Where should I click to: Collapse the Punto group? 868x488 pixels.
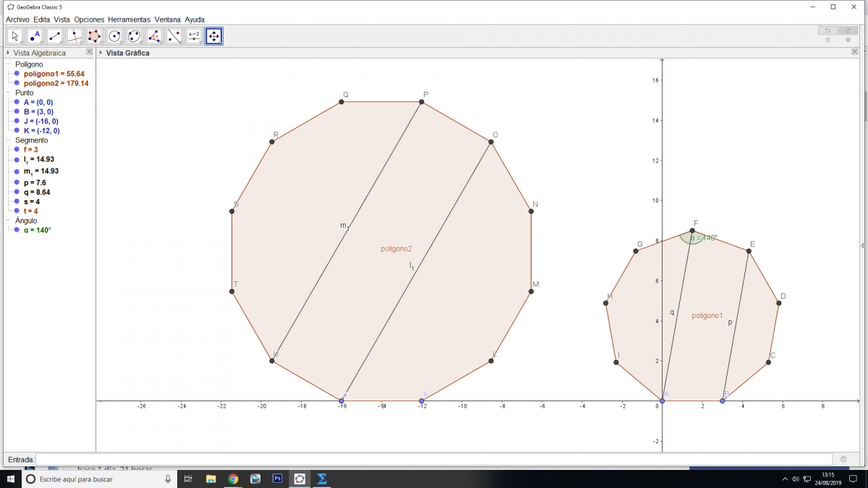[x=9, y=93]
